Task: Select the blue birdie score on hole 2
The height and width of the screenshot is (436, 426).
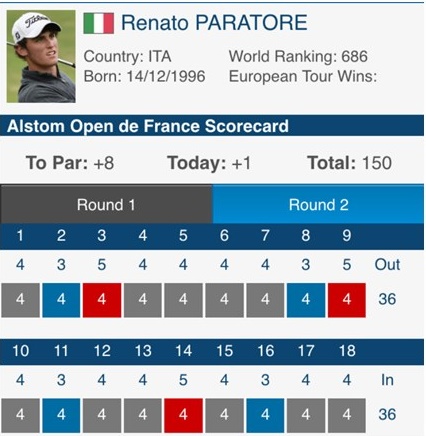Action: [61, 300]
